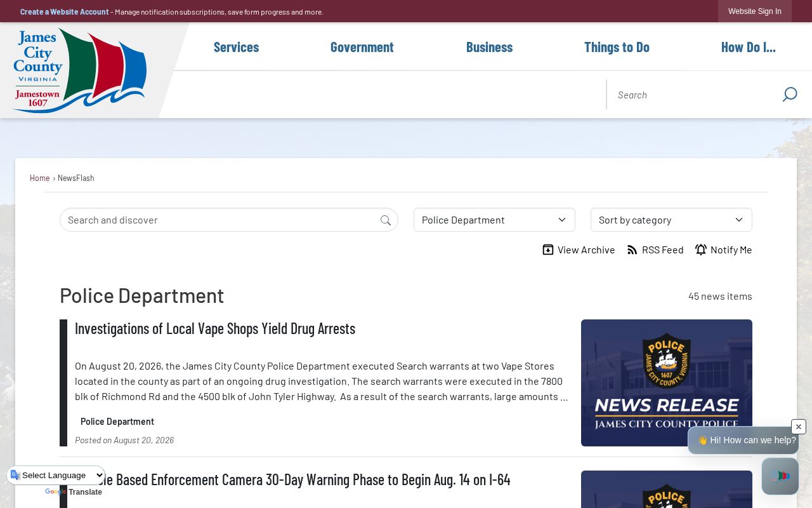812x508 pixels.
Task: Click the RSS Feed icon
Action: click(632, 250)
